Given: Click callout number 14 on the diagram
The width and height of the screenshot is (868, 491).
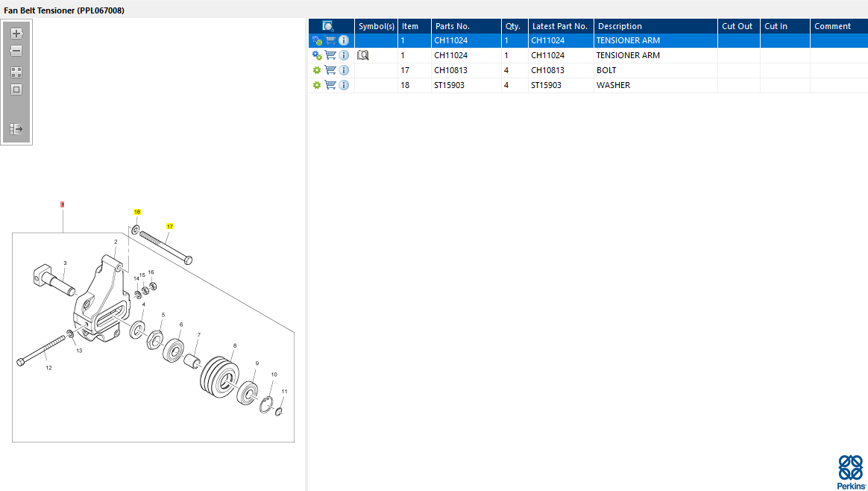Looking at the screenshot, I should 136,279.
